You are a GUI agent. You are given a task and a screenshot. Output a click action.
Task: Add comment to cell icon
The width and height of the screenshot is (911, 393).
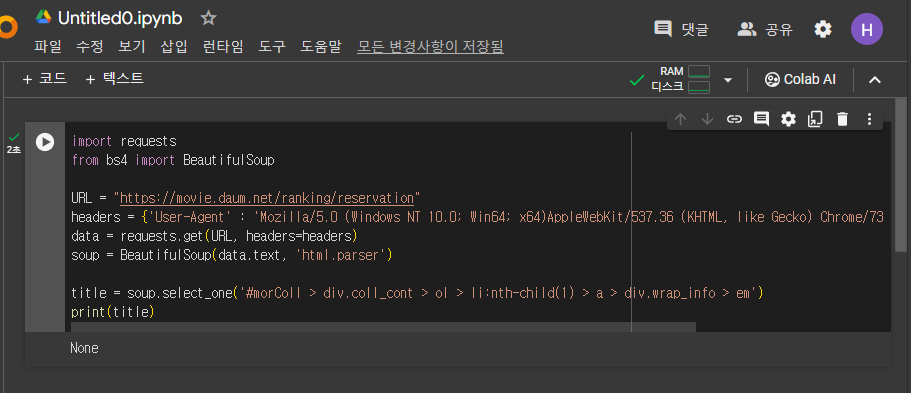(761, 119)
